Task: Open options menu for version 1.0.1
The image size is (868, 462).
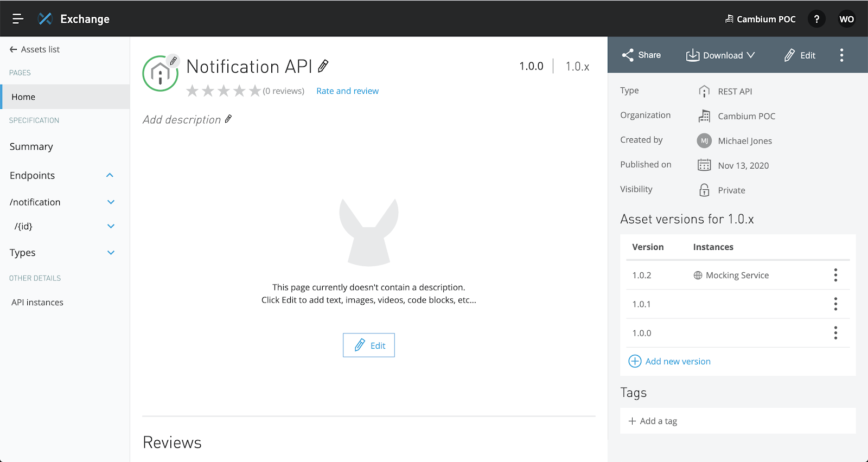Action: (835, 304)
